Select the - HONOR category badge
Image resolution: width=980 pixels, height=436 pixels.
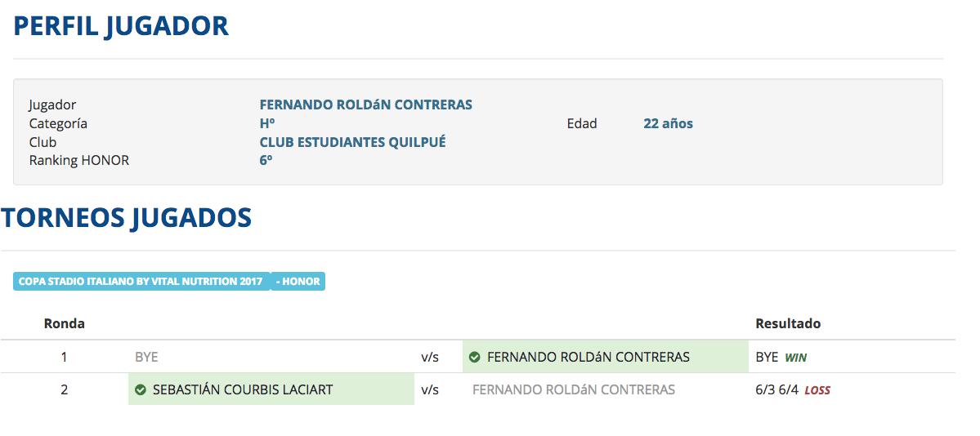point(298,281)
